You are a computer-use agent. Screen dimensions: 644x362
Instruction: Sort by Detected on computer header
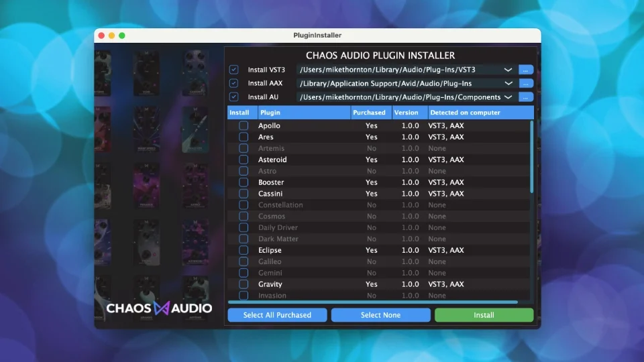[481, 113]
